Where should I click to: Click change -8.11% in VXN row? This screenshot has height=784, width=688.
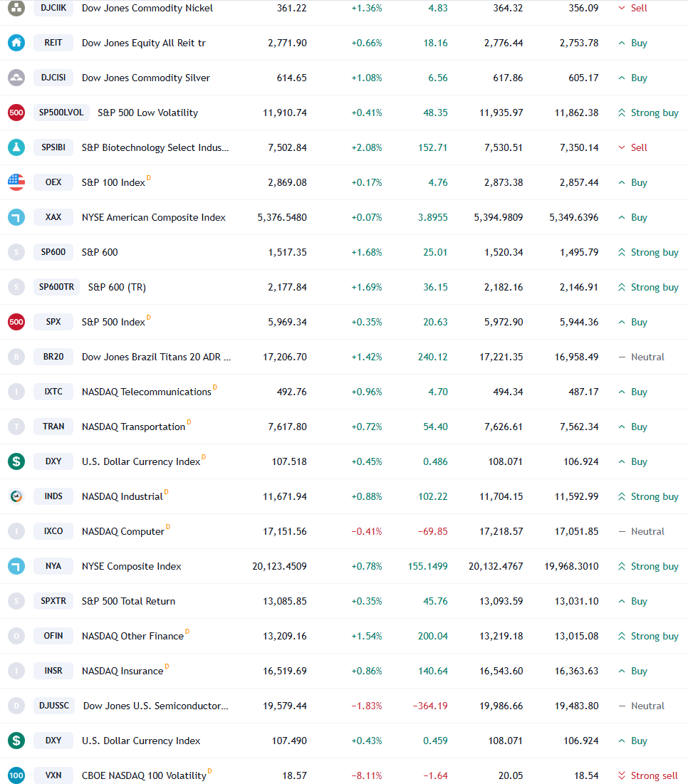[x=367, y=775]
